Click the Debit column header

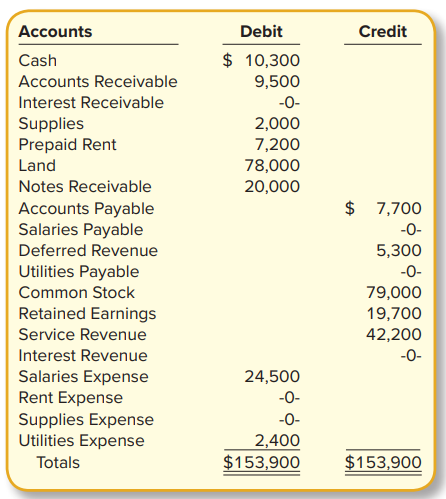tap(261, 32)
